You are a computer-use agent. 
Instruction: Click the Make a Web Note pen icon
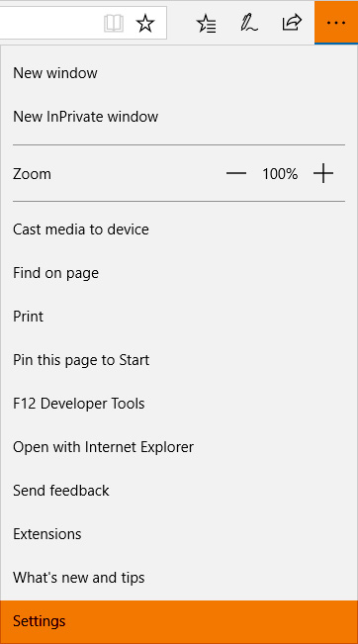pos(249,23)
